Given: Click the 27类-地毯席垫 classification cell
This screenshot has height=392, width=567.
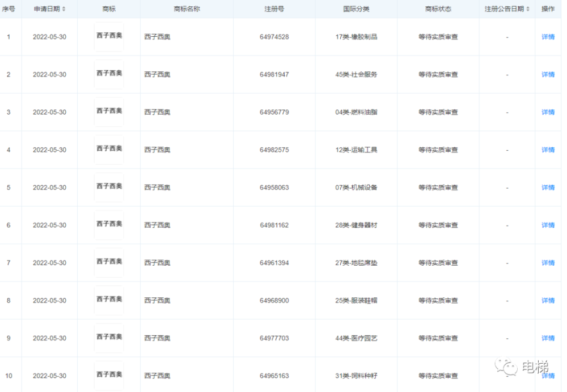Looking at the screenshot, I should click(x=356, y=263).
